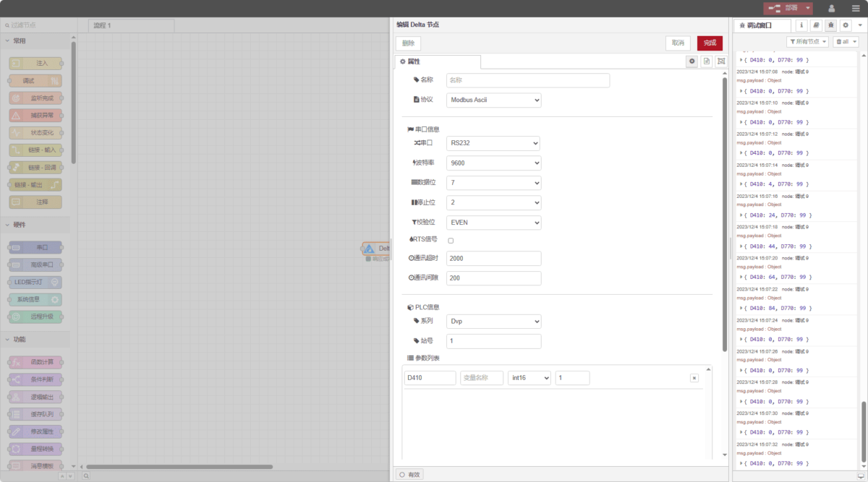Image resolution: width=868 pixels, height=482 pixels.
Task: Open the config nodes gear sidebar icon
Action: [x=845, y=25]
